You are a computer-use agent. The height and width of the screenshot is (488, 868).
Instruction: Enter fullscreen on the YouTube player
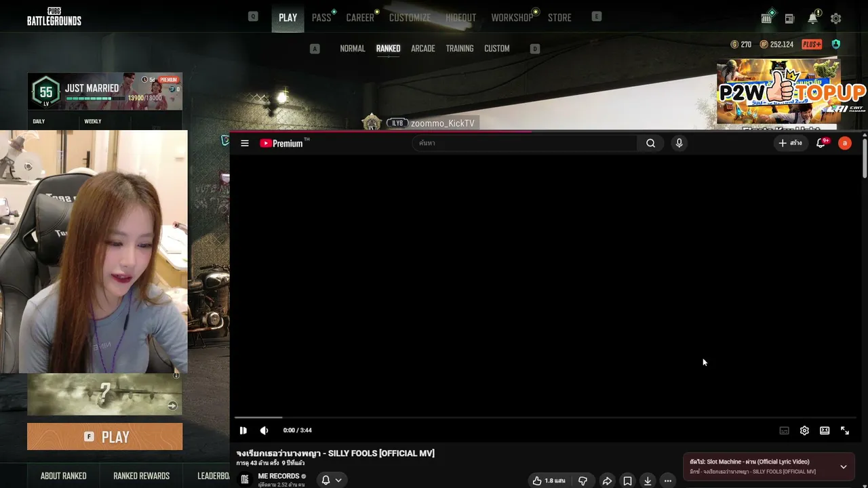(845, 430)
